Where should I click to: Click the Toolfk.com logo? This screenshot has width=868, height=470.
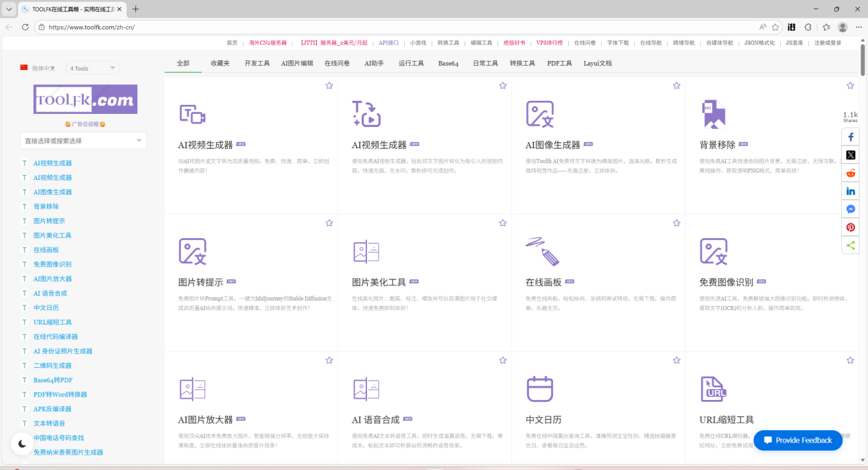[85, 99]
